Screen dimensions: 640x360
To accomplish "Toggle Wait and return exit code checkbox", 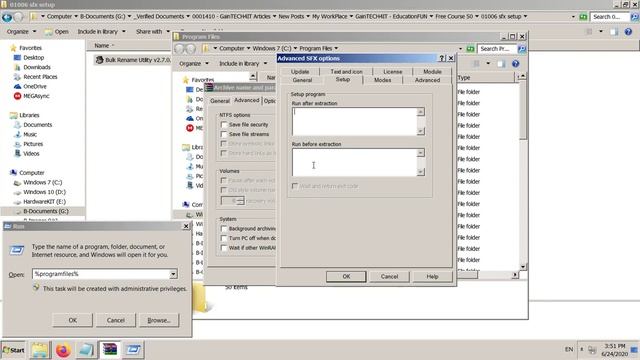I will pos(295,186).
